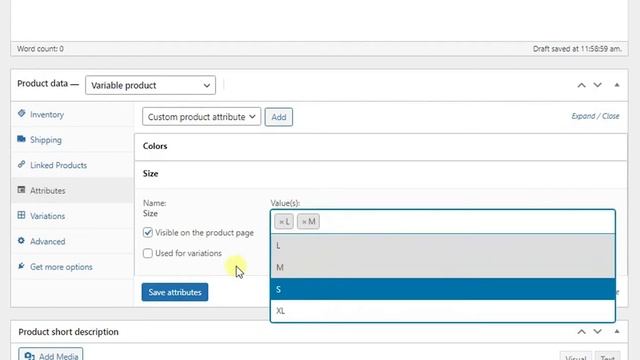Click the Expand link
Image resolution: width=640 pixels, height=360 pixels.
tap(583, 116)
